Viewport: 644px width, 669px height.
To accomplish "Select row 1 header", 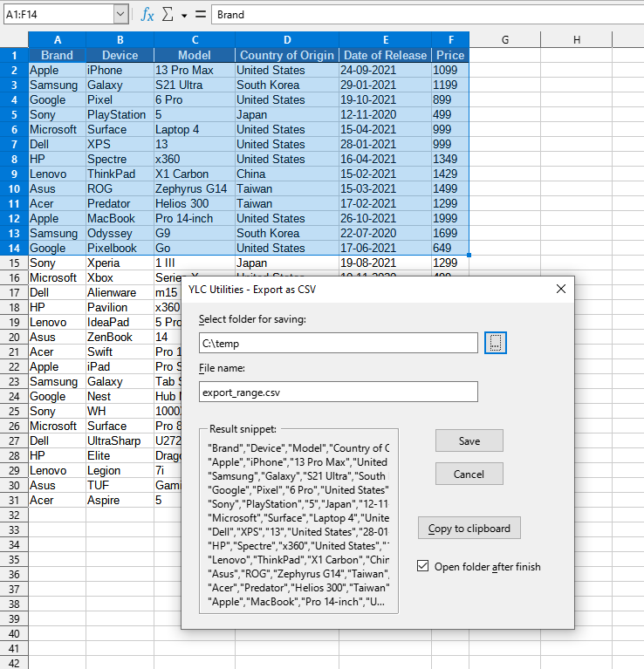I will (14, 55).
